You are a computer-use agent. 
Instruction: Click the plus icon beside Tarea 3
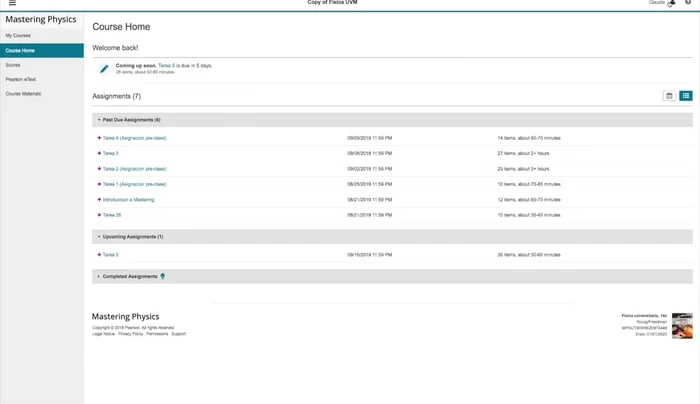point(99,153)
